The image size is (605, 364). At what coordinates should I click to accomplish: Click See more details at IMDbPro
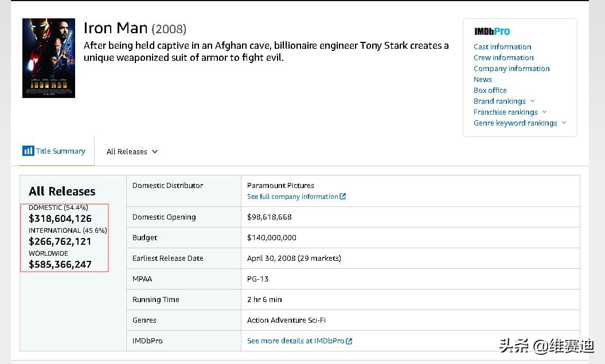(x=296, y=341)
